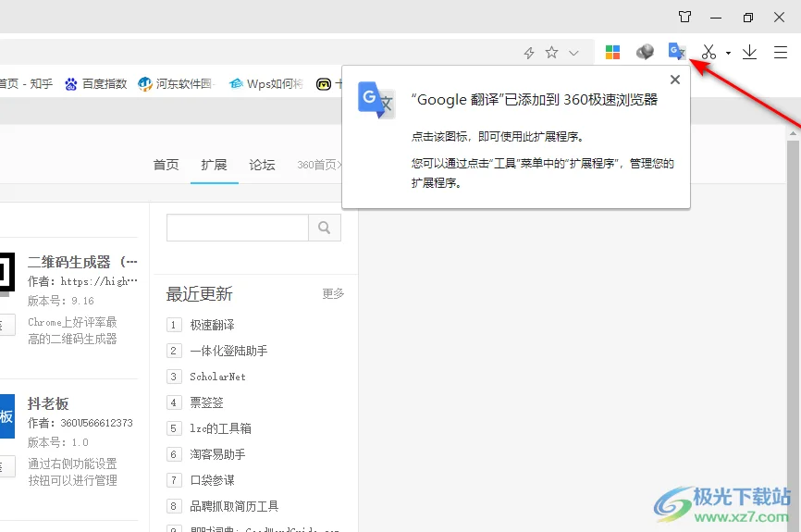Click the Google Translate extension icon in toolbar
Image resolution: width=801 pixels, height=532 pixels.
[x=677, y=52]
